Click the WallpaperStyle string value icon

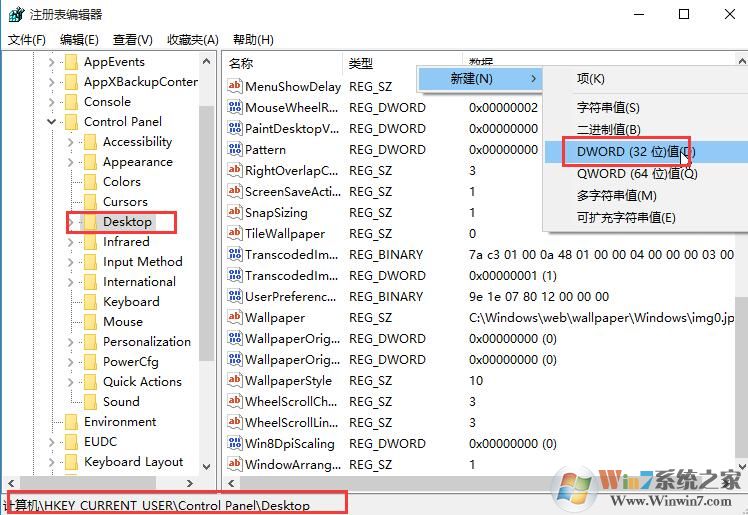(x=234, y=380)
